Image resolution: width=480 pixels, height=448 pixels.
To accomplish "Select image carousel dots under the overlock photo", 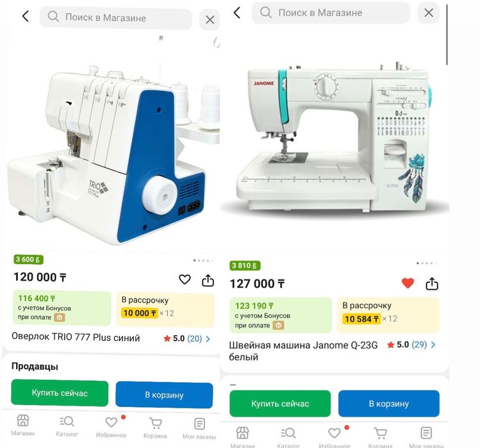I will pyautogui.click(x=203, y=261).
